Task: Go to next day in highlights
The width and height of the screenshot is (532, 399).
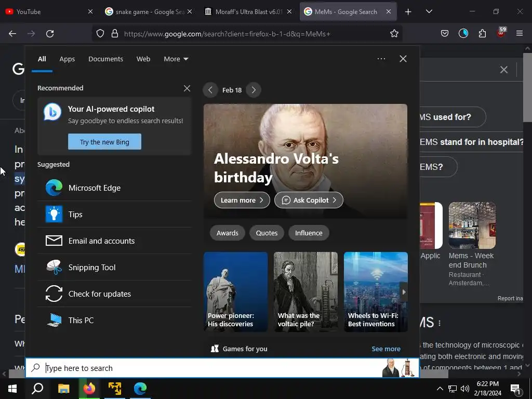Action: (x=254, y=90)
